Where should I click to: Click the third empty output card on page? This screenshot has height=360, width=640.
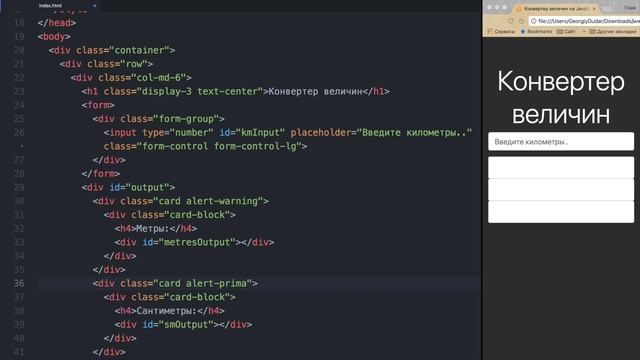[x=561, y=211]
